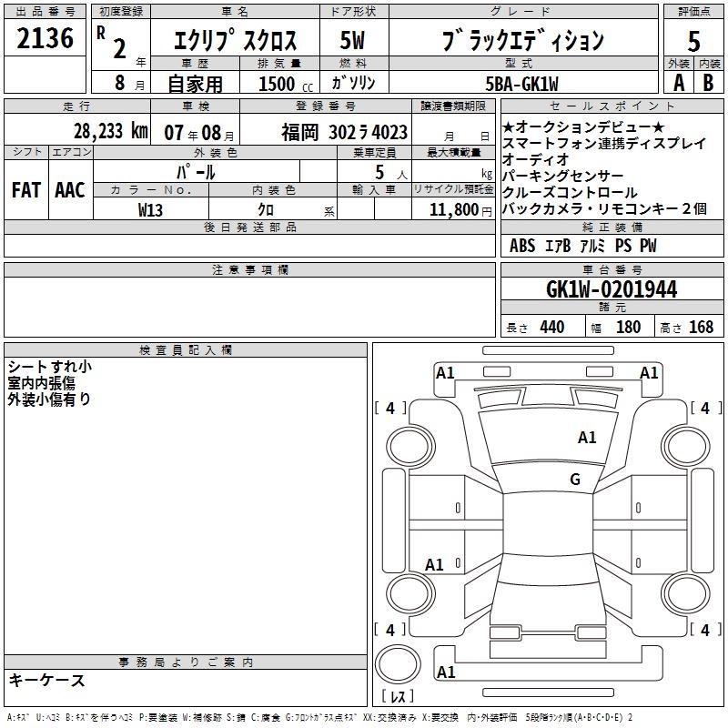Select the color number W13
Screen dimensions: 728x728
click(x=151, y=209)
